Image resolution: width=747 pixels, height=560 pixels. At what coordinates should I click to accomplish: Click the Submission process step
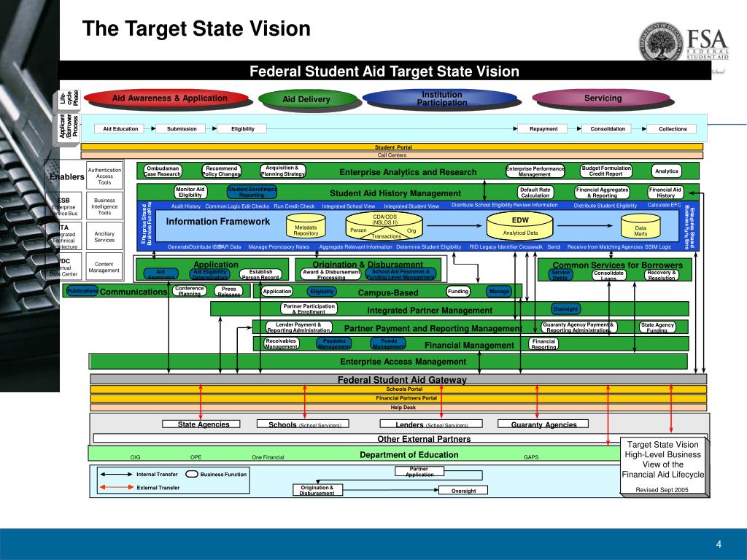click(x=182, y=128)
